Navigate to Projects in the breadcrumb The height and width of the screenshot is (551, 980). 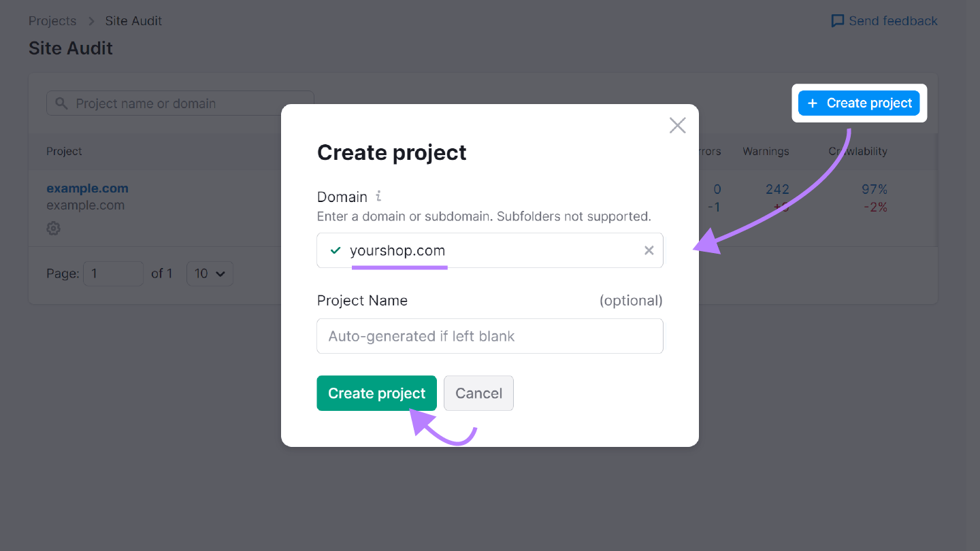click(52, 20)
